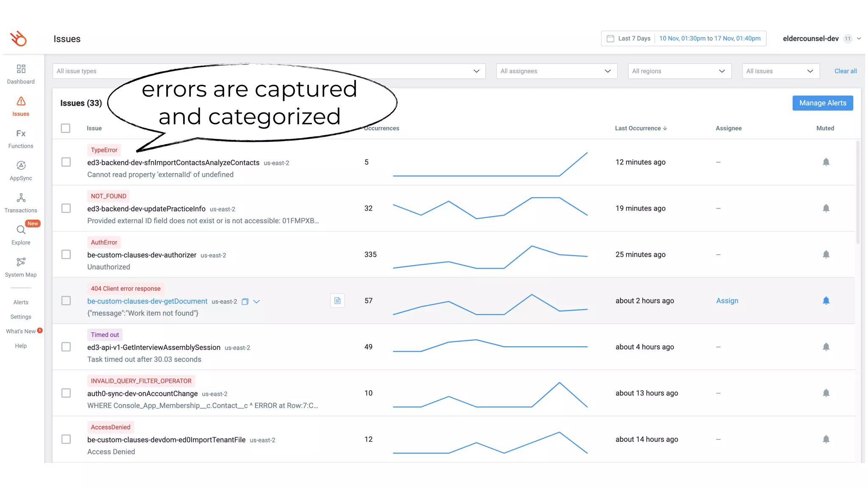Mute the INVALID_QUERY_FILTER_OPERATOR issue bell

pyautogui.click(x=826, y=393)
